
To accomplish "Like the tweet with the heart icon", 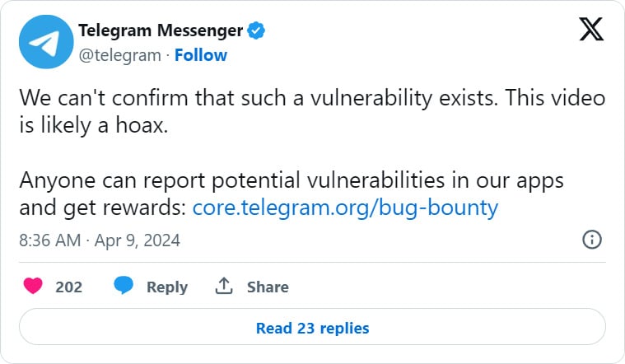I will 33,287.
